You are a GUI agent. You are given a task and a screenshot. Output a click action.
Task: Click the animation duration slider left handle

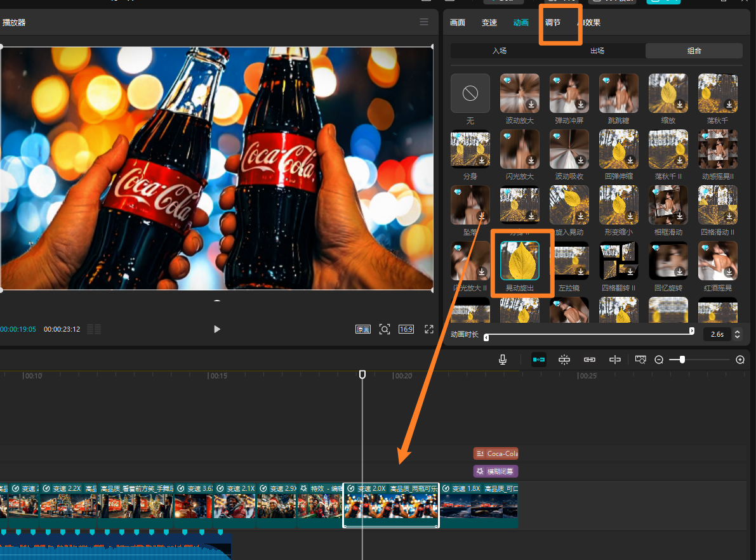[486, 337]
